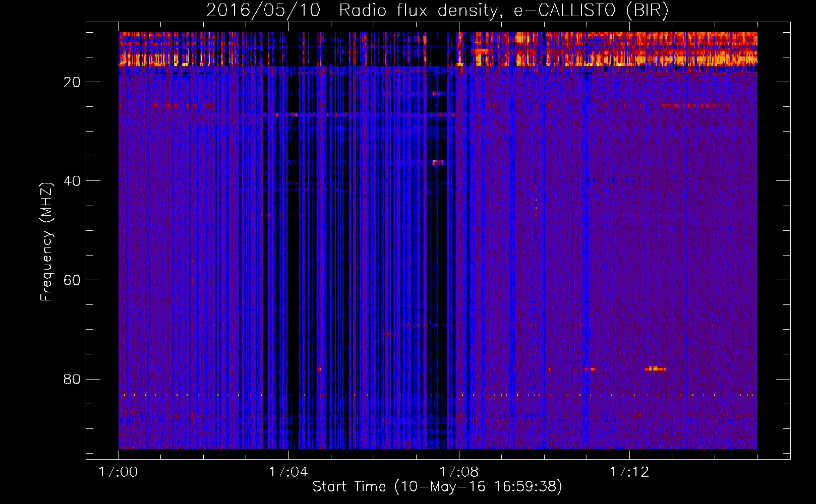Click the 40 MHz frequency tick label
Screen dimensions: 816x504
pos(73,181)
